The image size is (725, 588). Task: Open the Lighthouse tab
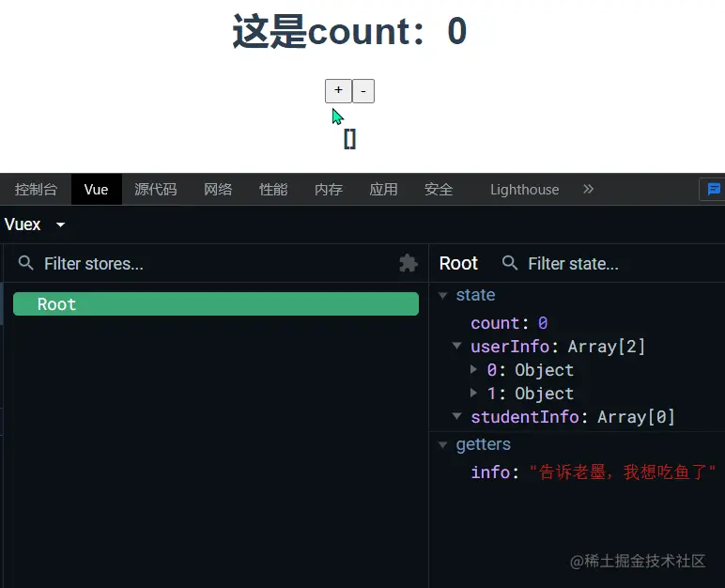point(524,189)
